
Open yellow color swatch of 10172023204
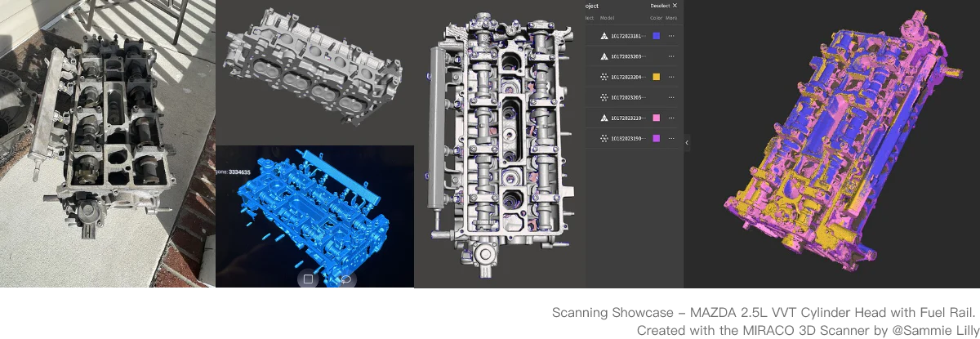(656, 77)
